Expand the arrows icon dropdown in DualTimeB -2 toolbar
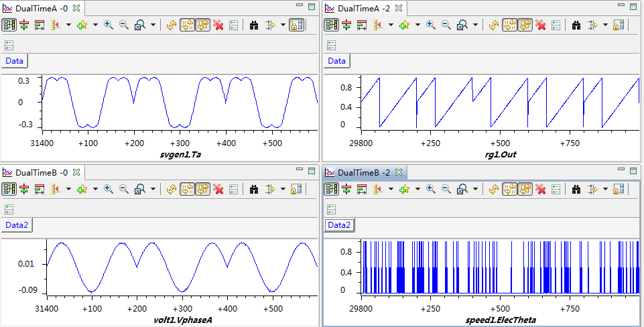This screenshot has height=327, width=644. pos(605,189)
